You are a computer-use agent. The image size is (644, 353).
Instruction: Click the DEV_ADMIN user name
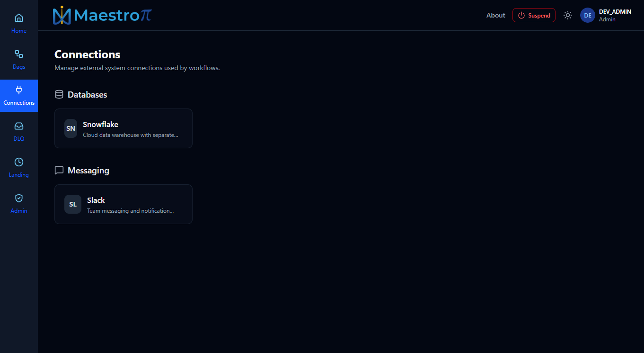click(x=615, y=12)
